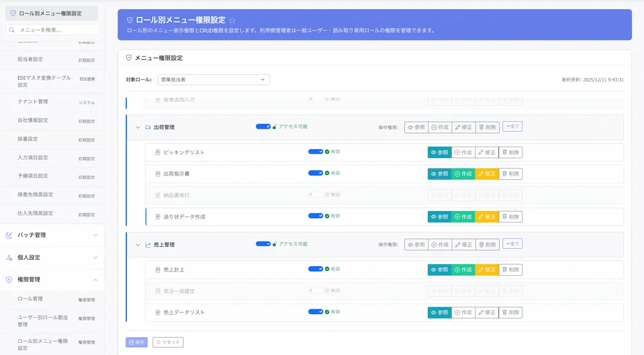Image resolution: width=644 pixels, height=355 pixels.
Task: Select 担当者設定 in the sidebar menu
Action: [x=30, y=59]
